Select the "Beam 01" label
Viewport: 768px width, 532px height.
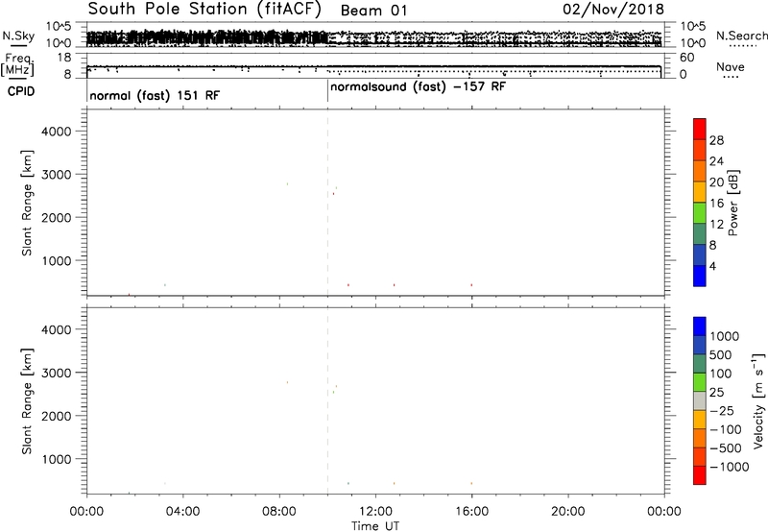click(x=373, y=11)
